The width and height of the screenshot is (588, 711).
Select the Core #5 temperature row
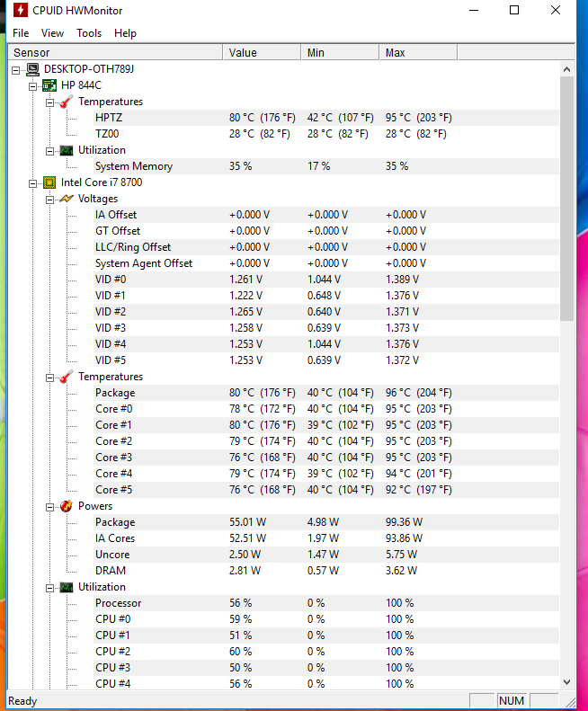(x=325, y=490)
